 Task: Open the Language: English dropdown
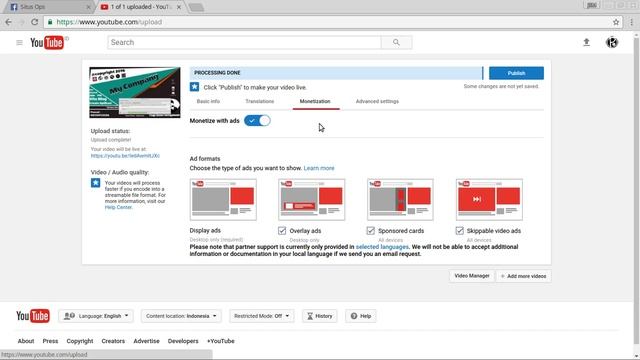point(96,316)
